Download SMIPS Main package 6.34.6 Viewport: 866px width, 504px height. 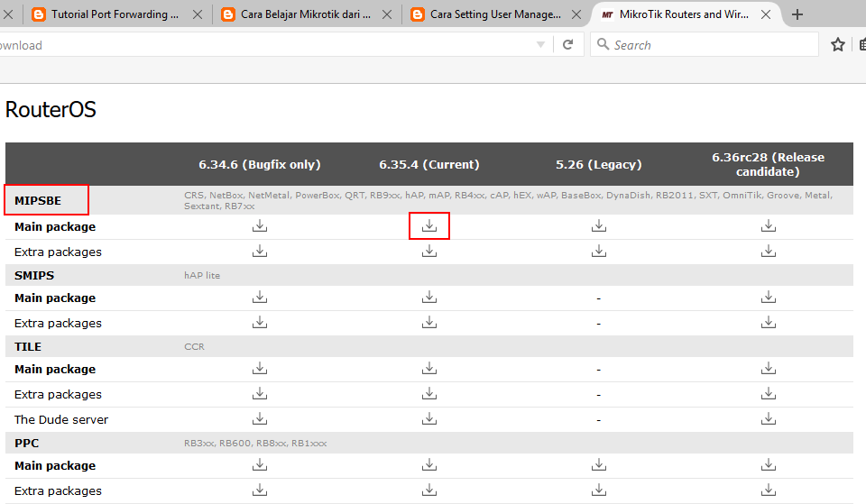tap(260, 297)
